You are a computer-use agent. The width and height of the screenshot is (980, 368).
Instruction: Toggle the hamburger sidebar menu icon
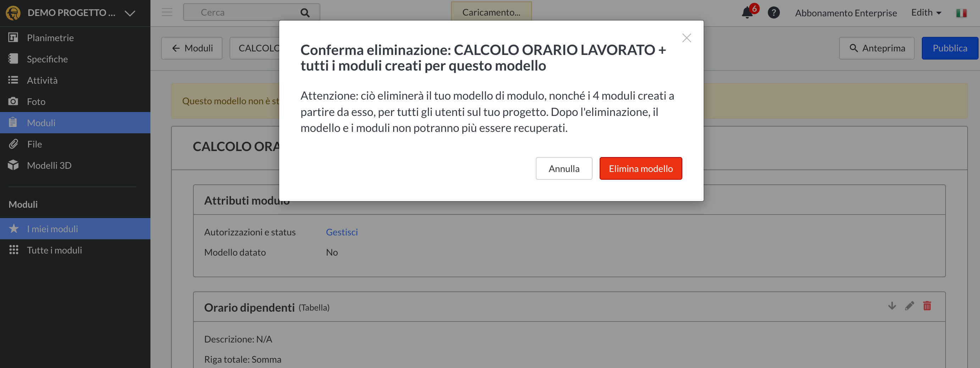(x=167, y=12)
